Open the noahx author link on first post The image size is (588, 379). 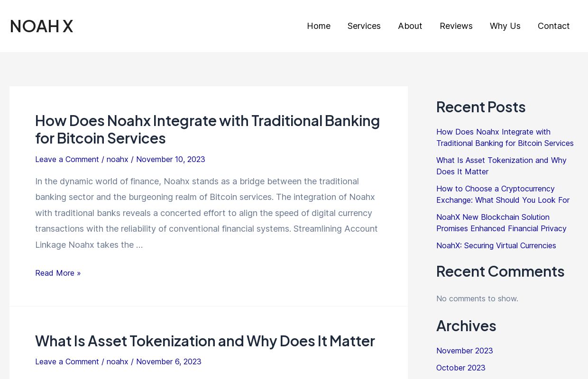pyautogui.click(x=117, y=159)
